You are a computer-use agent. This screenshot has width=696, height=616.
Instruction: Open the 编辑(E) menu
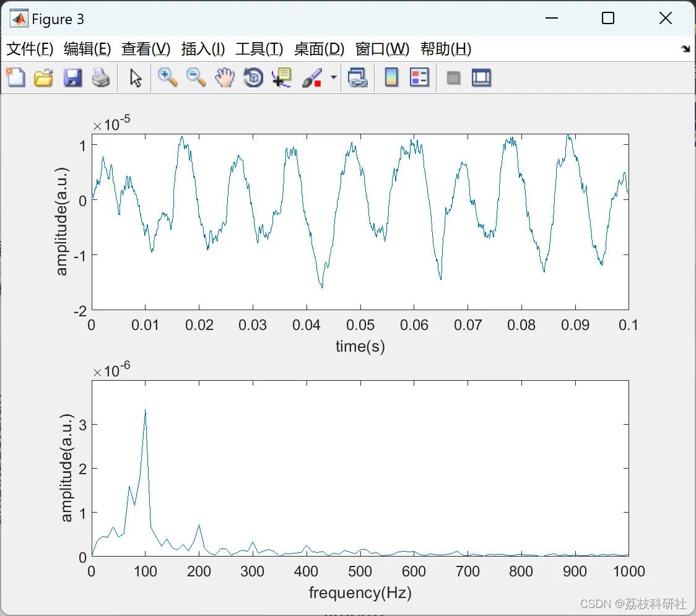tap(87, 49)
